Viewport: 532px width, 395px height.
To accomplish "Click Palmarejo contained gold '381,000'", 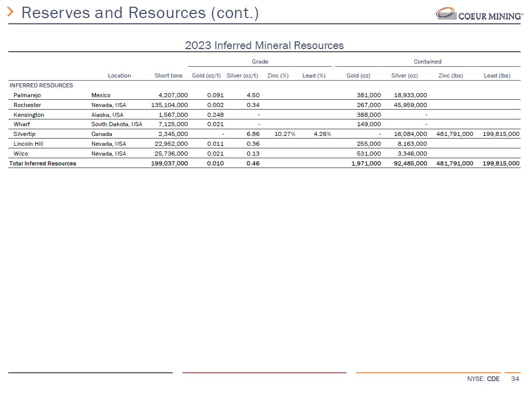I will [369, 95].
